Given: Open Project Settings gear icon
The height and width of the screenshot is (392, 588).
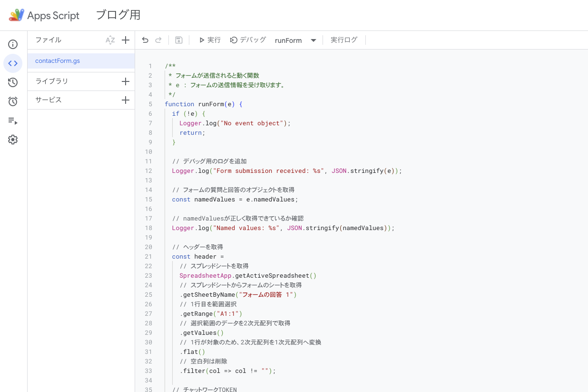Looking at the screenshot, I should (x=13, y=140).
